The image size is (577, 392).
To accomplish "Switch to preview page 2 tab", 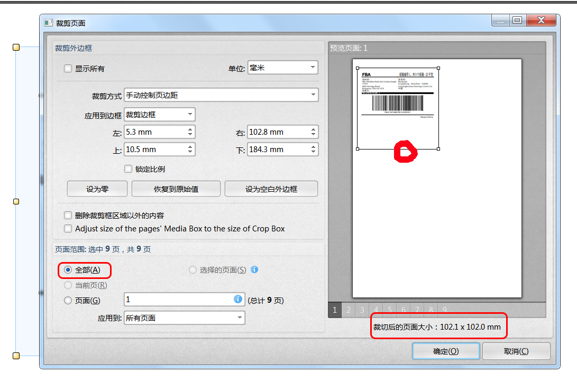I will click(349, 310).
